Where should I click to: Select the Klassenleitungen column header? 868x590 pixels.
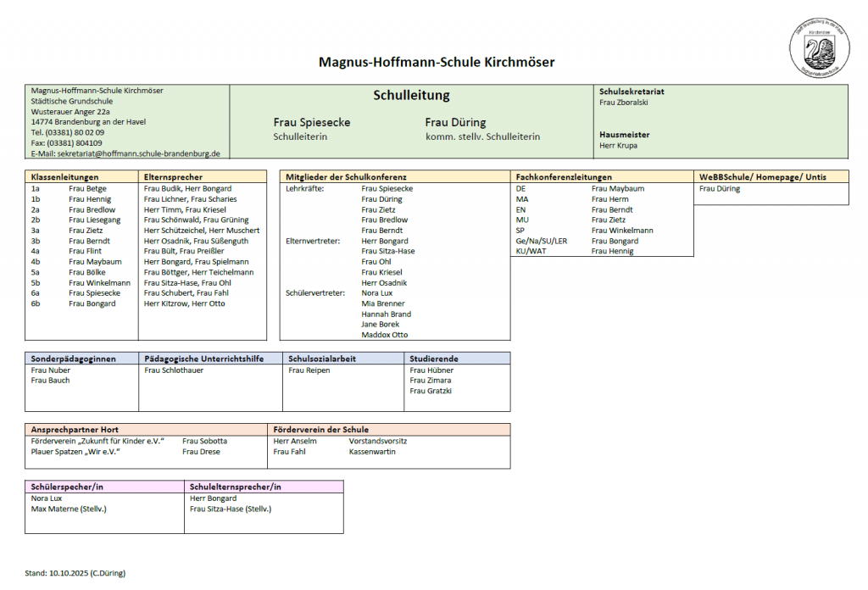click(66, 177)
